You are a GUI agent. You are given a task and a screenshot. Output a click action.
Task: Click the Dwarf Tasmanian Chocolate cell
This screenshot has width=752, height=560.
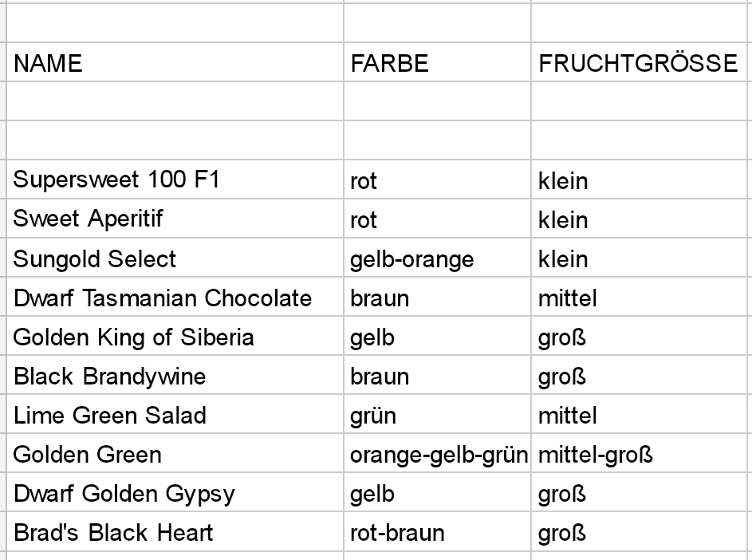pyautogui.click(x=175, y=297)
